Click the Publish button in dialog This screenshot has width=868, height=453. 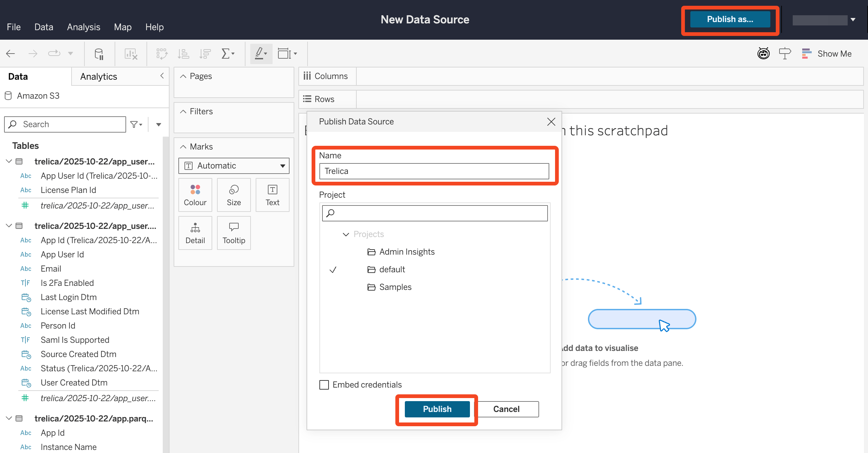(437, 409)
